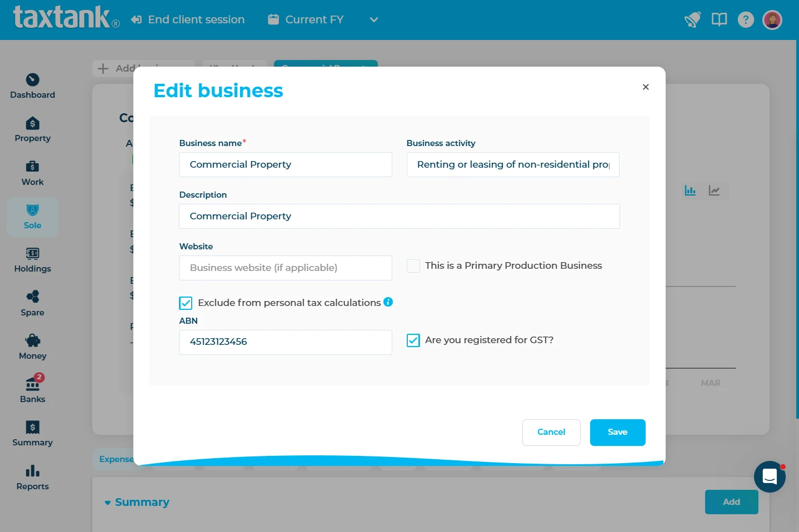Cancel editing the business
The width and height of the screenshot is (799, 532).
coord(551,432)
